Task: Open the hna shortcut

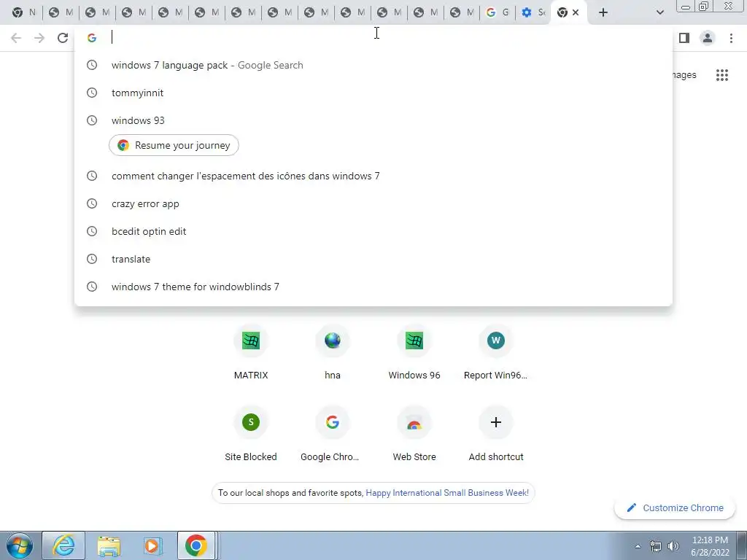Action: [333, 352]
